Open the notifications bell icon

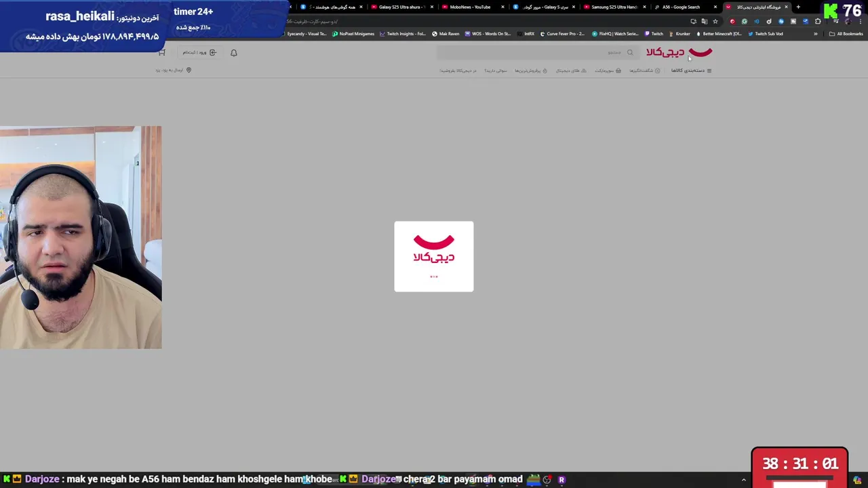click(234, 52)
